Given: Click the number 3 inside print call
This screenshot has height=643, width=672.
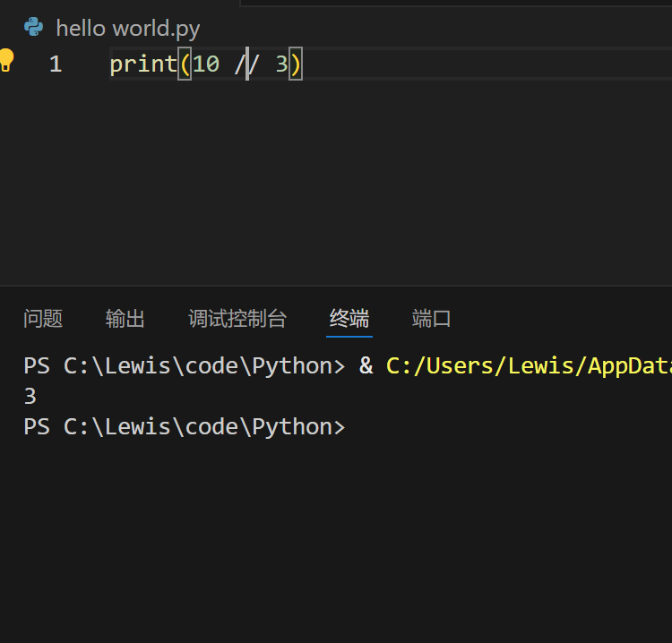Looking at the screenshot, I should [x=281, y=64].
